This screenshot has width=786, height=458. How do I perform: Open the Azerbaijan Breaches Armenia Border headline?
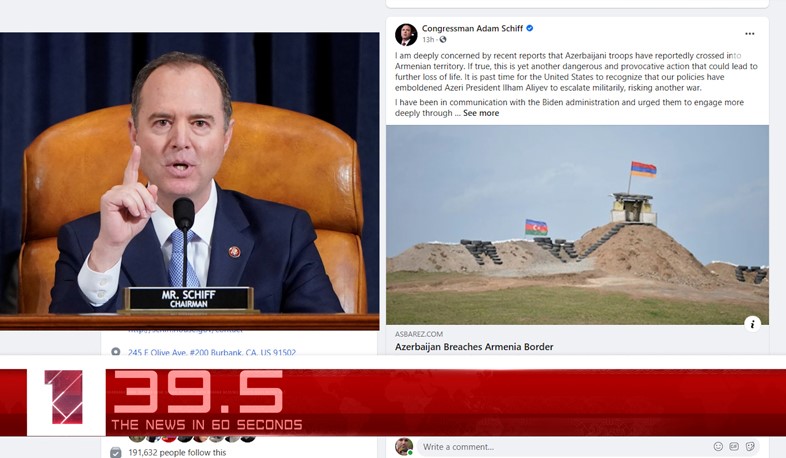tap(474, 347)
